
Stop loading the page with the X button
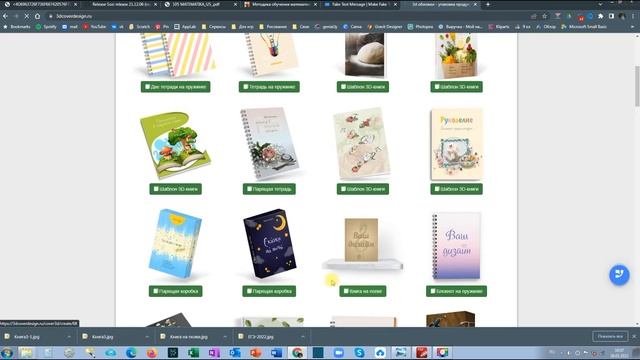coord(27,16)
